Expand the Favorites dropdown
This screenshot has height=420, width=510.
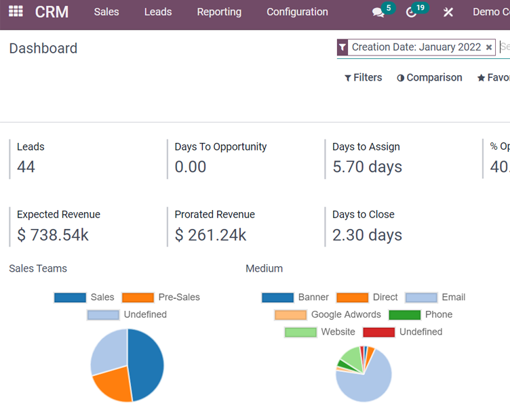coord(494,77)
